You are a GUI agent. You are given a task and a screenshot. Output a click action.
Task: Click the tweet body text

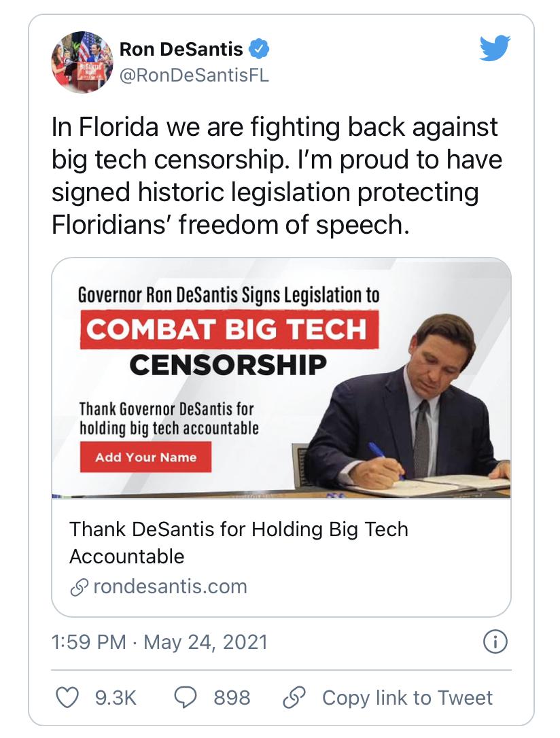(x=275, y=175)
